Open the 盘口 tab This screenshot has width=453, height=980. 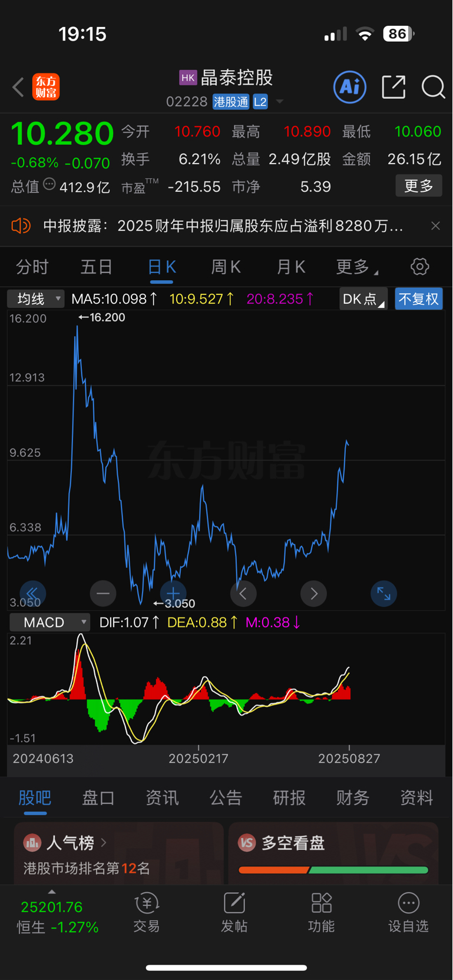(x=98, y=798)
